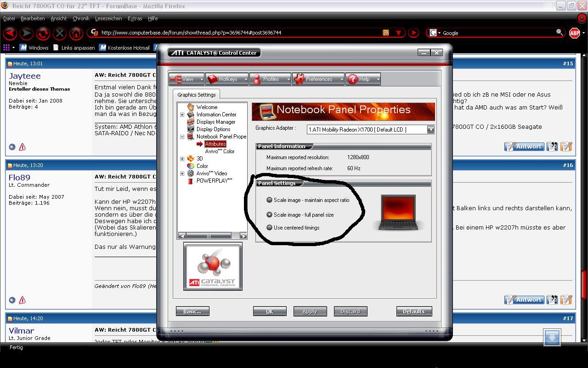Click the stop loading X icon
588x368 pixels.
[x=60, y=33]
